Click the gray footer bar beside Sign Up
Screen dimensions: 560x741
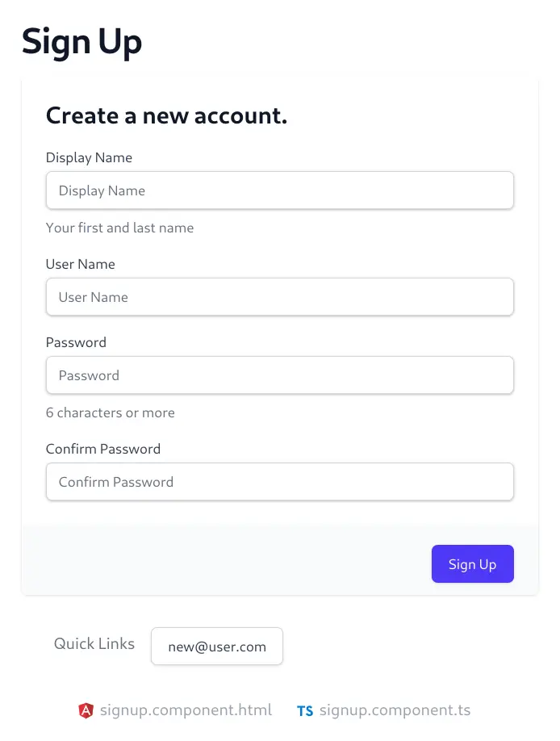click(x=227, y=559)
